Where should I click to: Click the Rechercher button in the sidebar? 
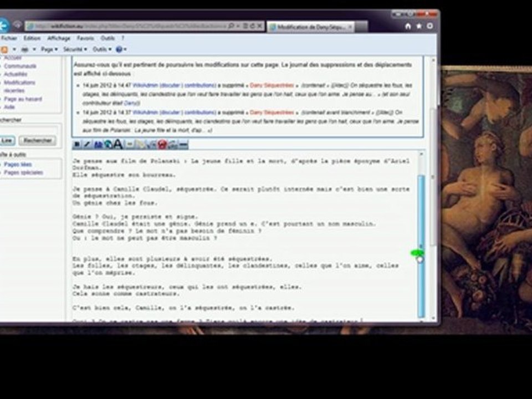tap(38, 140)
